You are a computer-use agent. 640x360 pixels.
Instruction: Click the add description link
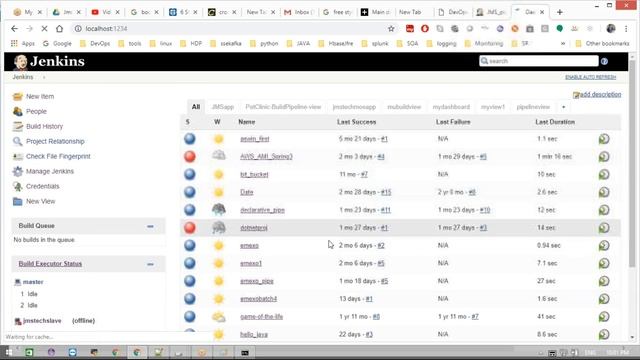[x=600, y=94]
